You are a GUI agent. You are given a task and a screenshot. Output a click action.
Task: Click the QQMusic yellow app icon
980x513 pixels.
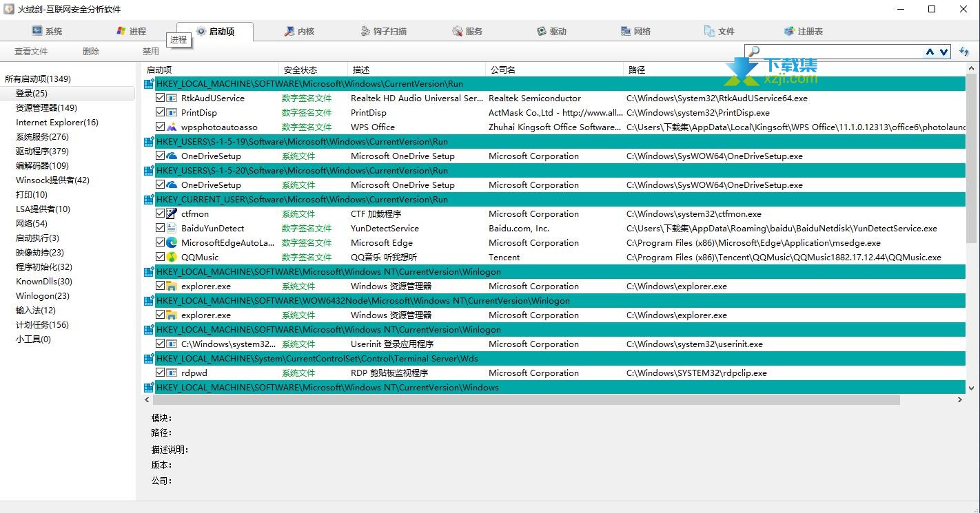[172, 257]
